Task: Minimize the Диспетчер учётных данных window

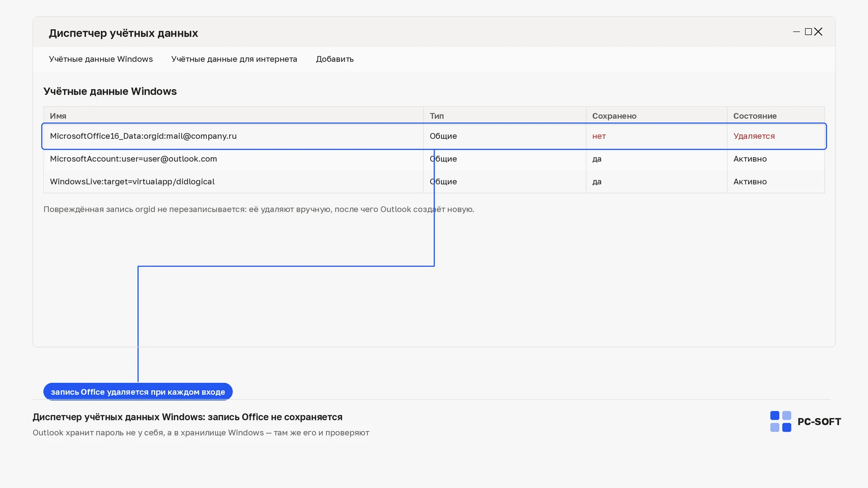Action: [x=796, y=32]
